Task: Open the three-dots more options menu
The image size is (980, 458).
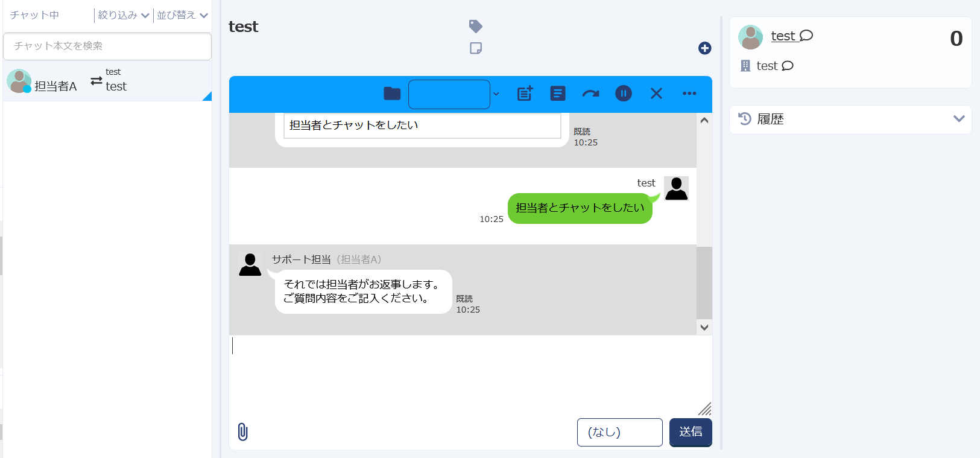Action: pos(689,94)
